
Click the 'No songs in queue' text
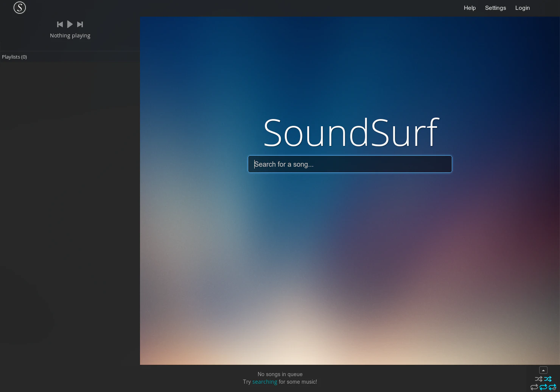click(x=280, y=374)
